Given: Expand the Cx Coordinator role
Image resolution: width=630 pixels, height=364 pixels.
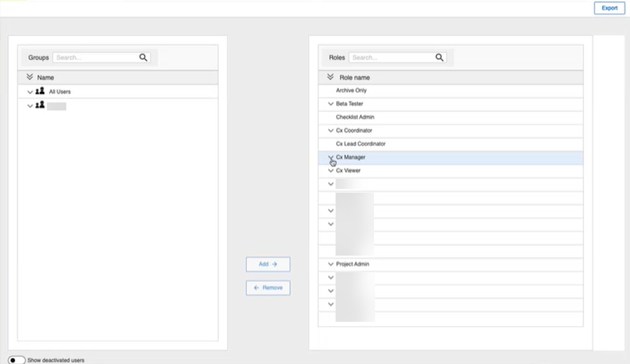Looking at the screenshot, I should click(x=331, y=131).
